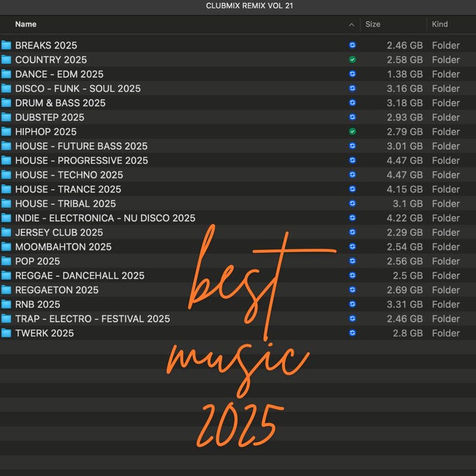Click the CLUBMIX REMIX VOL 21 window title
Viewport: 476px width, 476px height.
(249, 6)
